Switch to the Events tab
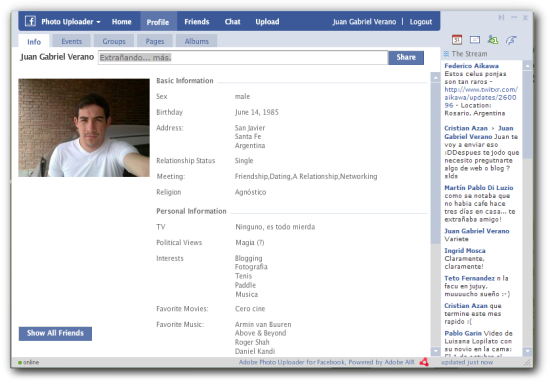 click(72, 41)
